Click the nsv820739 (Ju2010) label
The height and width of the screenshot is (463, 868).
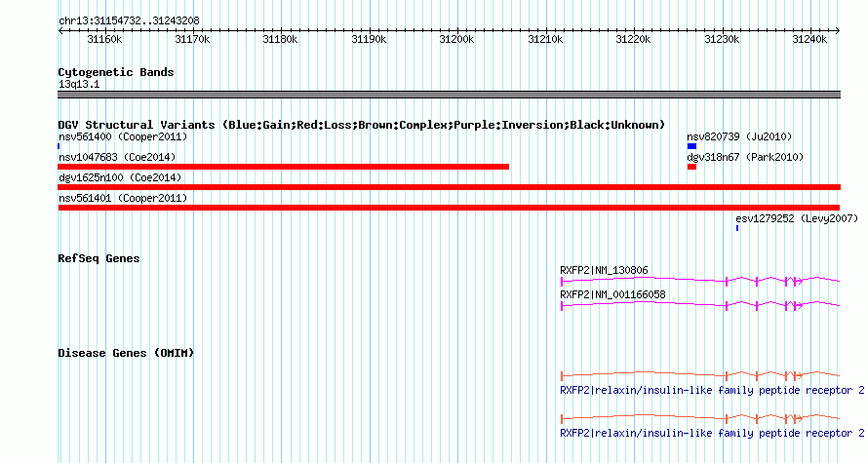click(x=739, y=136)
